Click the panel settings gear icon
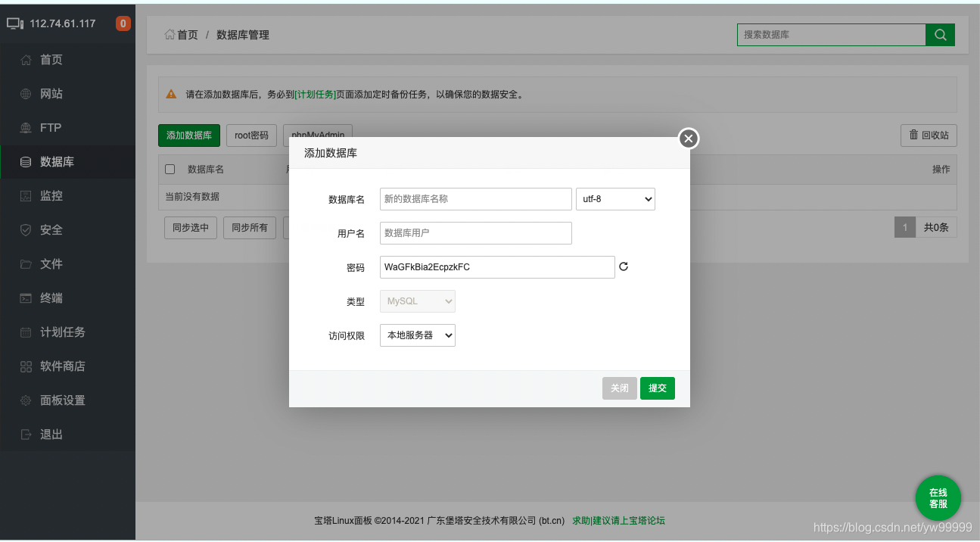Viewport: 980px width, 542px height. click(x=26, y=400)
